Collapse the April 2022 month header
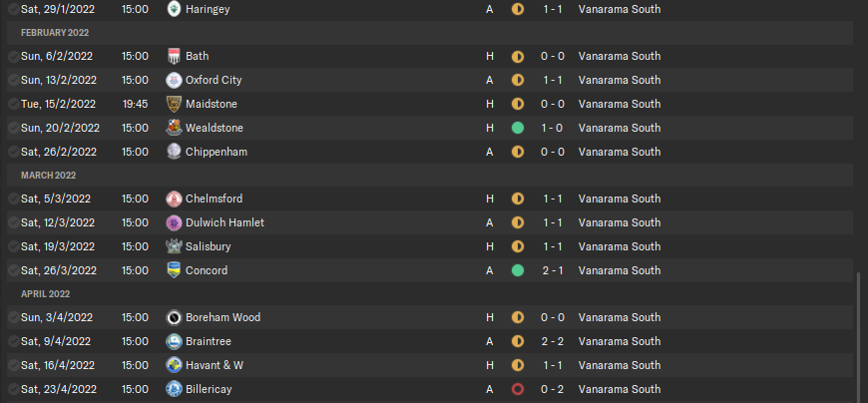The width and height of the screenshot is (868, 403). pos(430,294)
